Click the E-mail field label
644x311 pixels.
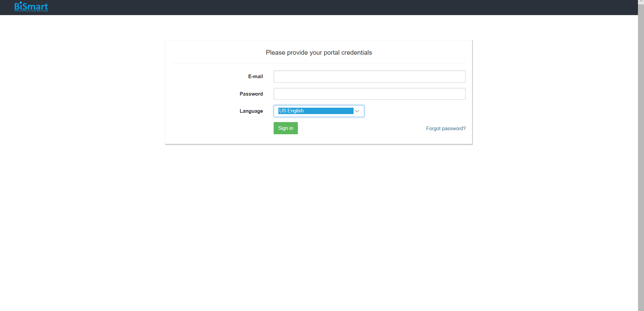click(x=255, y=76)
